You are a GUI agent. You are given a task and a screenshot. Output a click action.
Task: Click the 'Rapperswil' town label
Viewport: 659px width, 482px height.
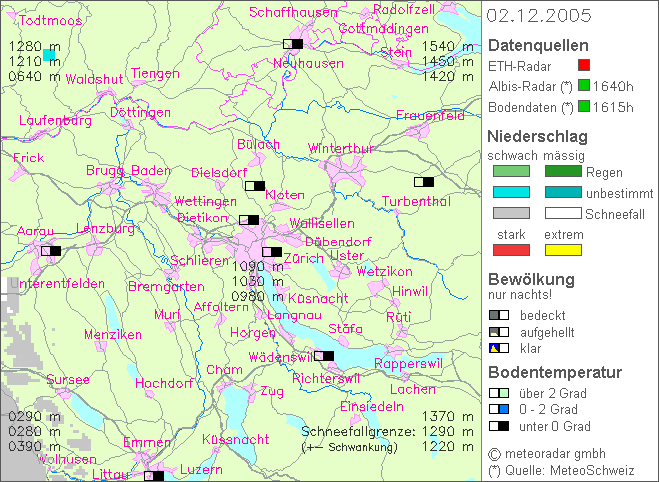(409, 363)
